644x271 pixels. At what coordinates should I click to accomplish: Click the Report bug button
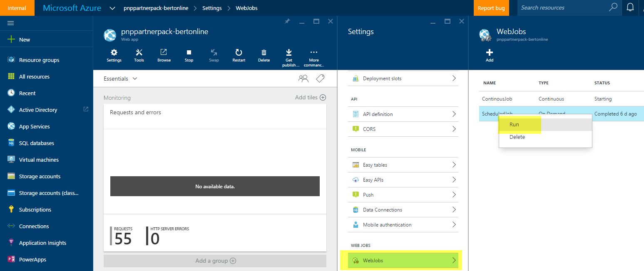[x=491, y=7]
